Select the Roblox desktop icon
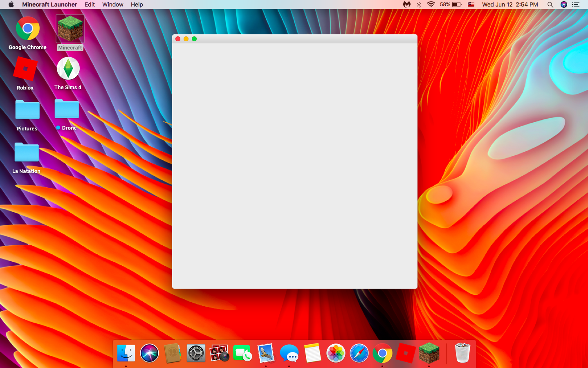The height and width of the screenshot is (368, 588). coord(25,69)
